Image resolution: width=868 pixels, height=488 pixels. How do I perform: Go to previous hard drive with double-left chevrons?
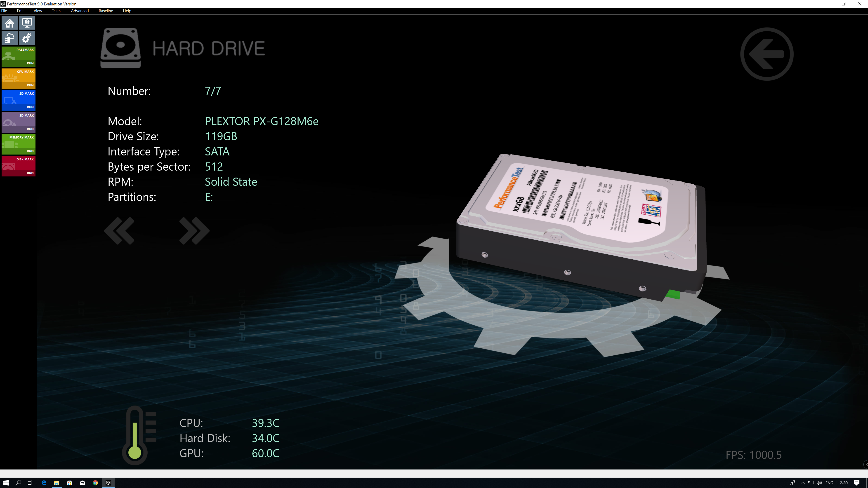[x=119, y=231]
